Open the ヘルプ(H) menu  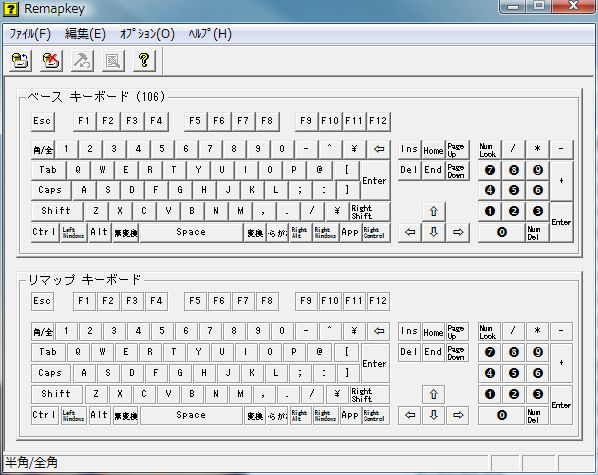click(210, 34)
